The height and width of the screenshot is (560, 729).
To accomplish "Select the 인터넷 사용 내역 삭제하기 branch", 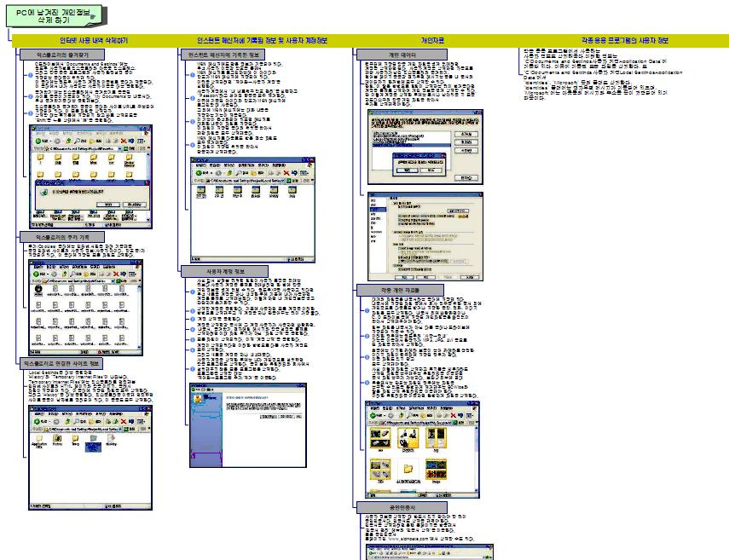I will coord(94,40).
